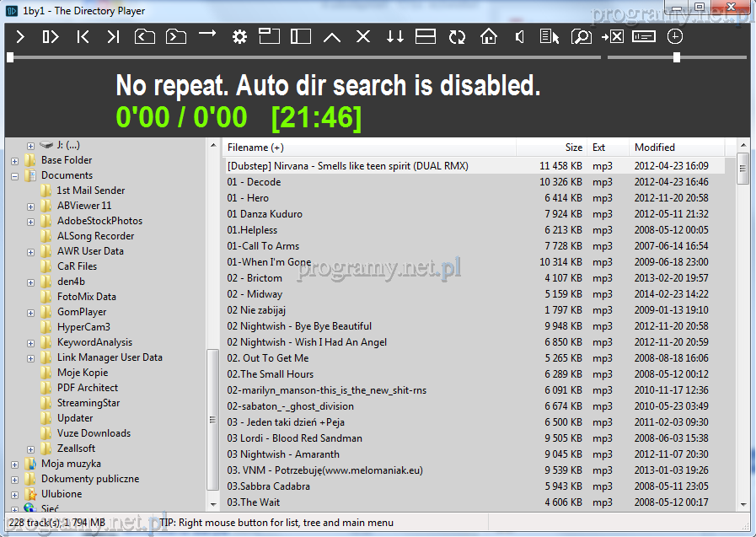Skip to the next track
The image size is (756, 537).
pos(113,36)
